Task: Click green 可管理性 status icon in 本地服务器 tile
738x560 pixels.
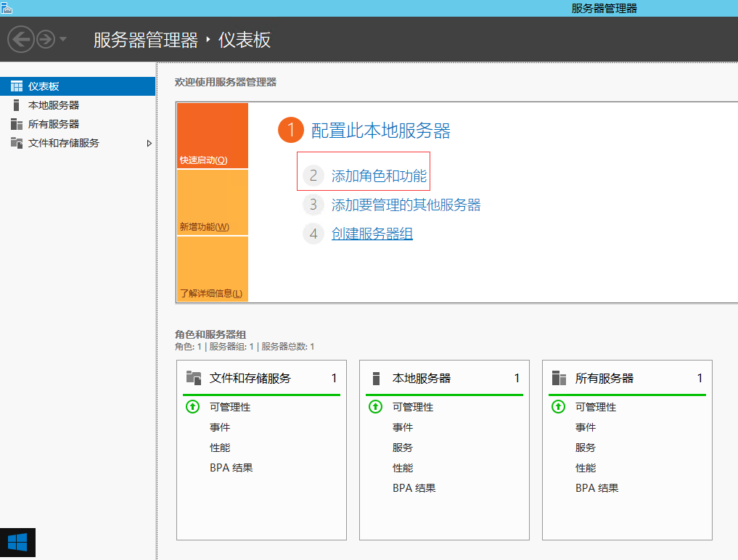Action: pos(375,407)
